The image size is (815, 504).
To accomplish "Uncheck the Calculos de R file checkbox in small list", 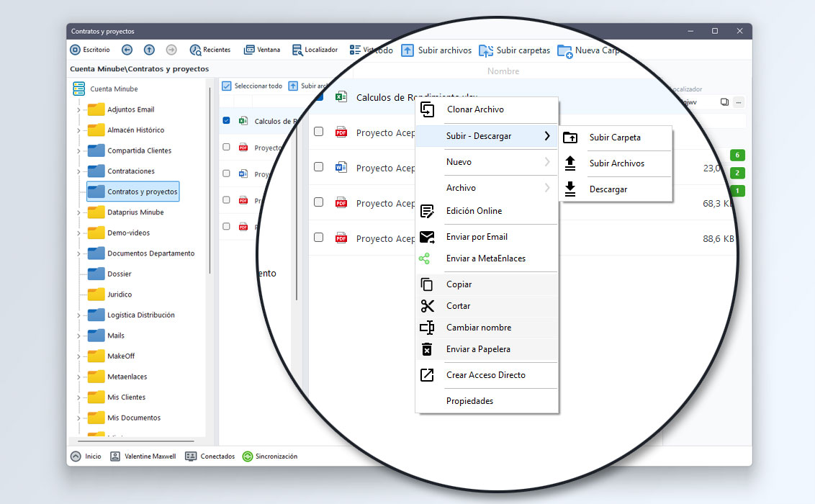I will pos(226,120).
